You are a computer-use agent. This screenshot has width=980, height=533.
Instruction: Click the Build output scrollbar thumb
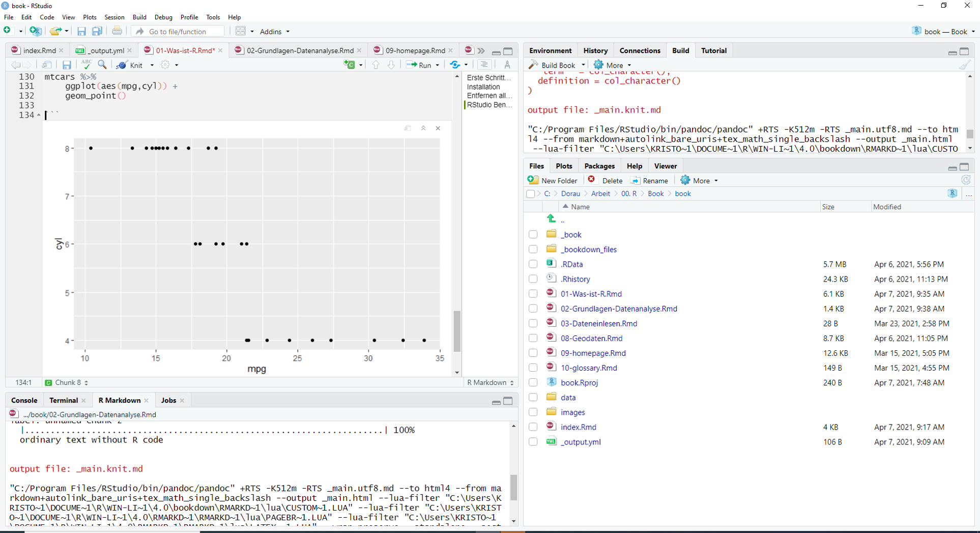pos(970,134)
